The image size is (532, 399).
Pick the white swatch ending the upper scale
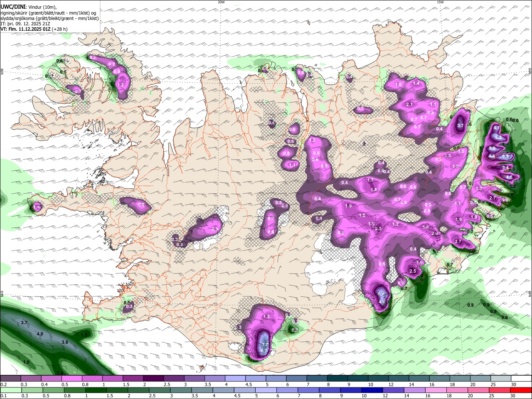(521, 379)
